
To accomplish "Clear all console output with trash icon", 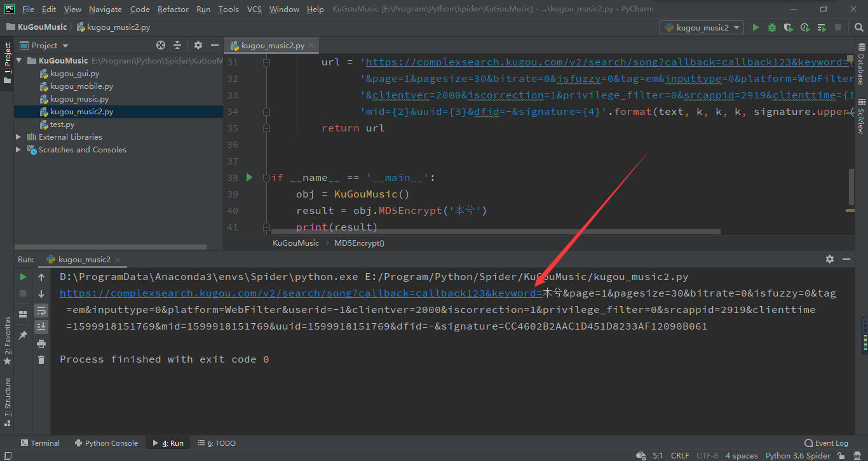I will pyautogui.click(x=41, y=360).
